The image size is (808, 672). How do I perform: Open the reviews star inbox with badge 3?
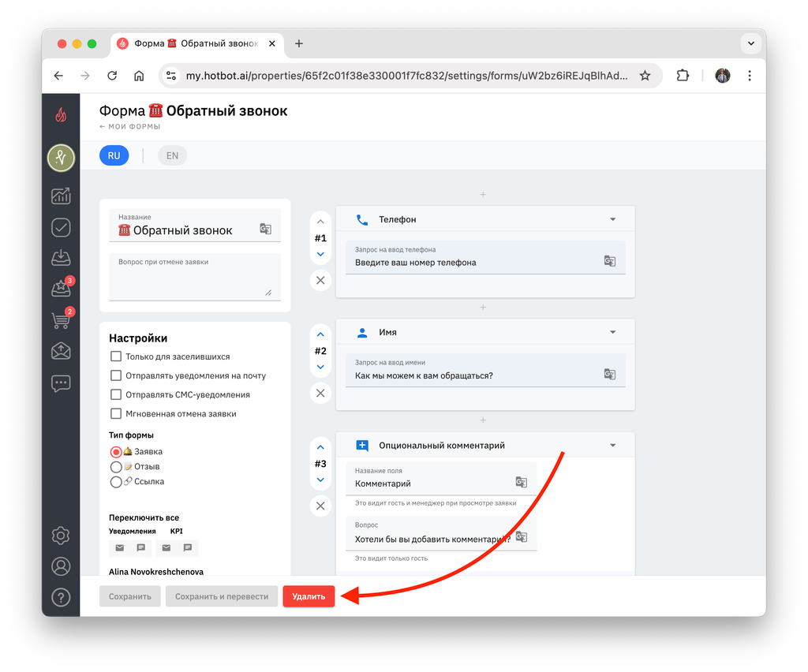coord(62,287)
